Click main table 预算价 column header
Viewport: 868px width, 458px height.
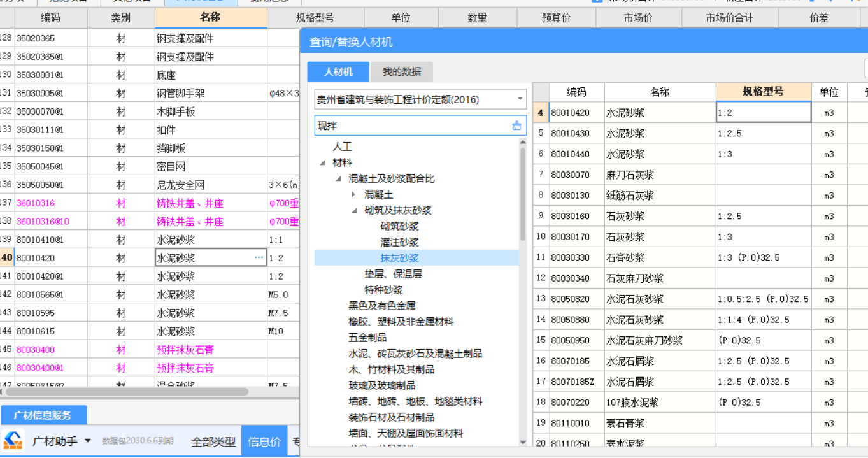click(557, 18)
